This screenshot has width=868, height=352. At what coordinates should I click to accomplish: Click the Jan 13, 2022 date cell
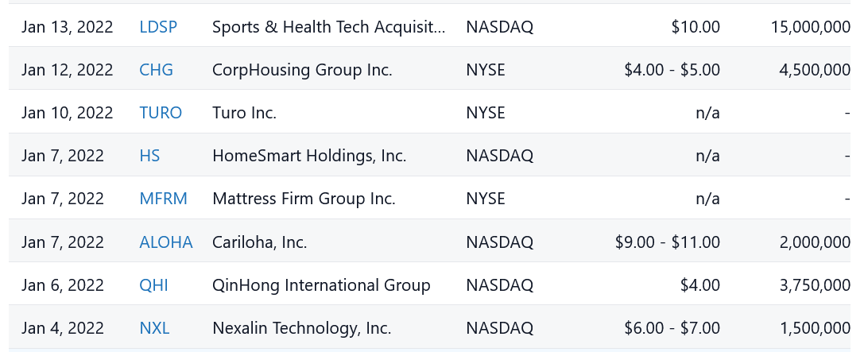[x=68, y=27]
